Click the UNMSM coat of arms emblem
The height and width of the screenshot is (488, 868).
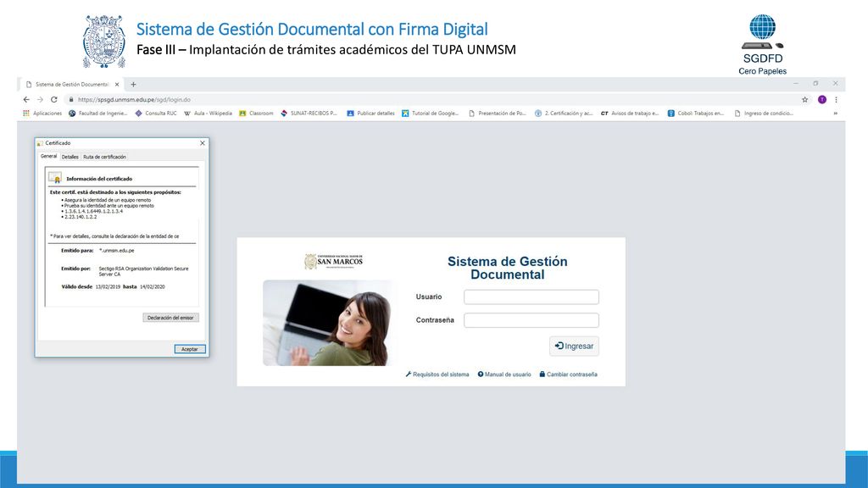coord(104,42)
